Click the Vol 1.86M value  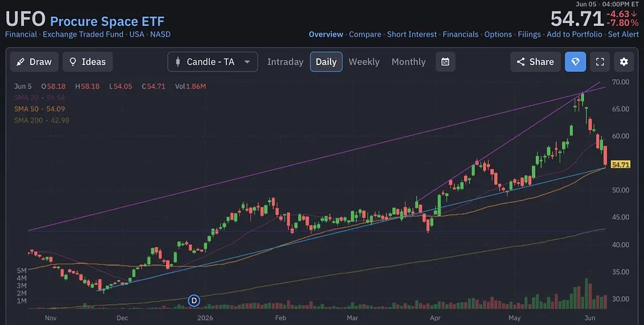[x=191, y=86]
